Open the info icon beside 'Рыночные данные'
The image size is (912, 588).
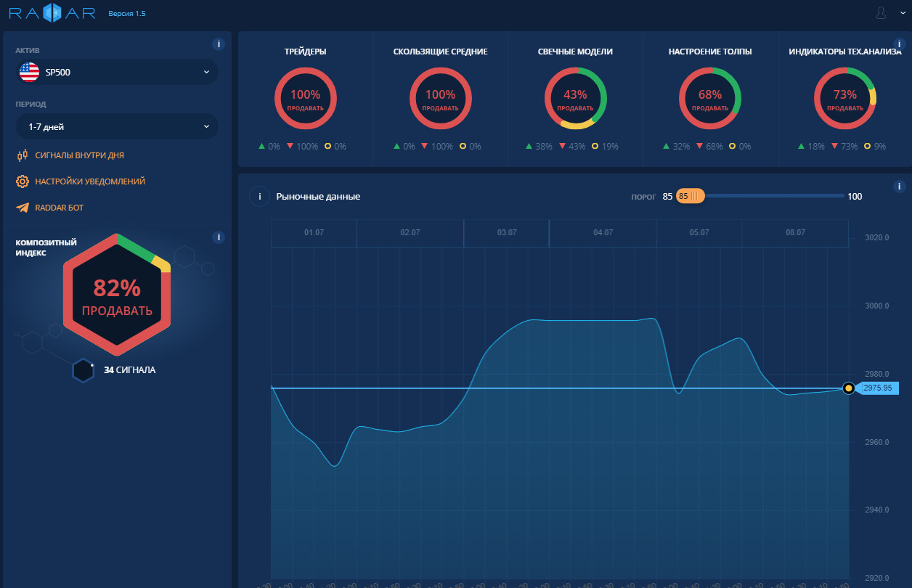tap(259, 196)
